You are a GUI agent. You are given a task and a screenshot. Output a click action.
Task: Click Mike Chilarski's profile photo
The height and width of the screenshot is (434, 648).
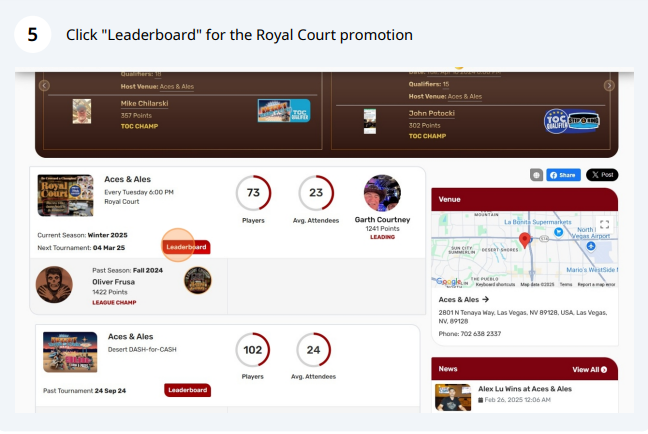point(82,111)
